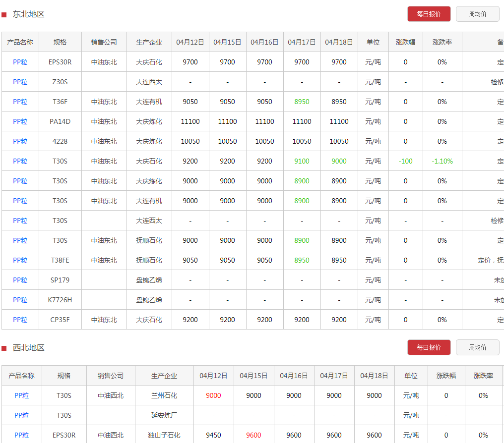Click 大连西太 cell in Z30S row
The width and height of the screenshot is (504, 443).
click(149, 82)
